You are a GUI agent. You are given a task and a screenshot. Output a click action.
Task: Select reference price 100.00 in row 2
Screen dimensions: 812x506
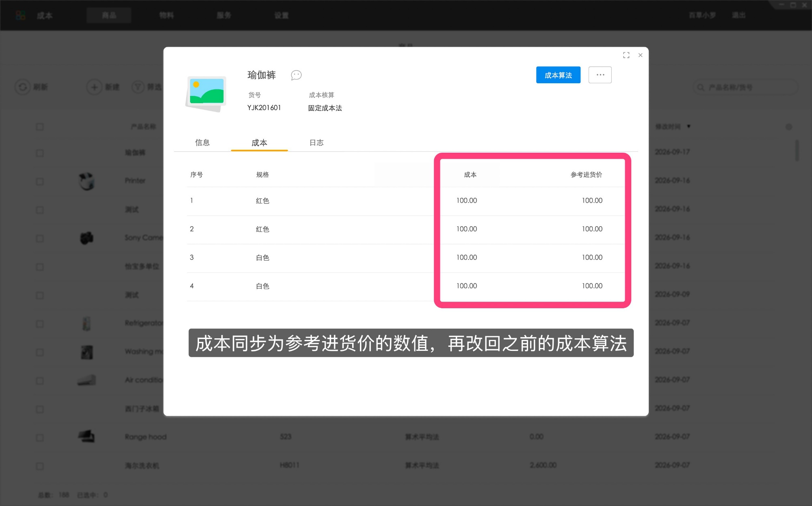(592, 229)
